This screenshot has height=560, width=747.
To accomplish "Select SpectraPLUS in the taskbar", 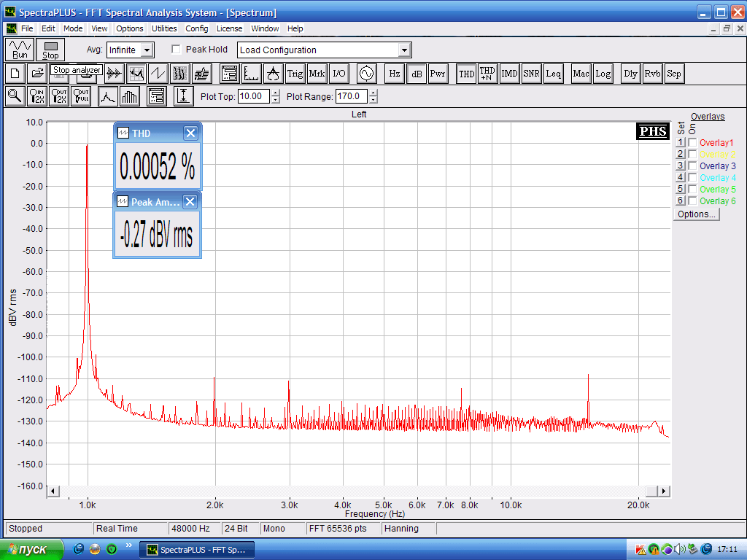I will 197,550.
